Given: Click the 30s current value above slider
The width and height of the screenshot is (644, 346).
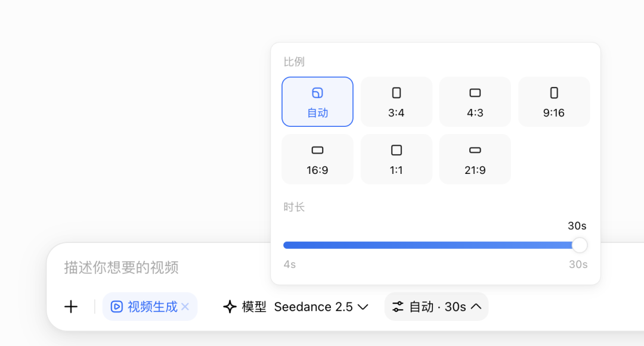Looking at the screenshot, I should coord(577,226).
